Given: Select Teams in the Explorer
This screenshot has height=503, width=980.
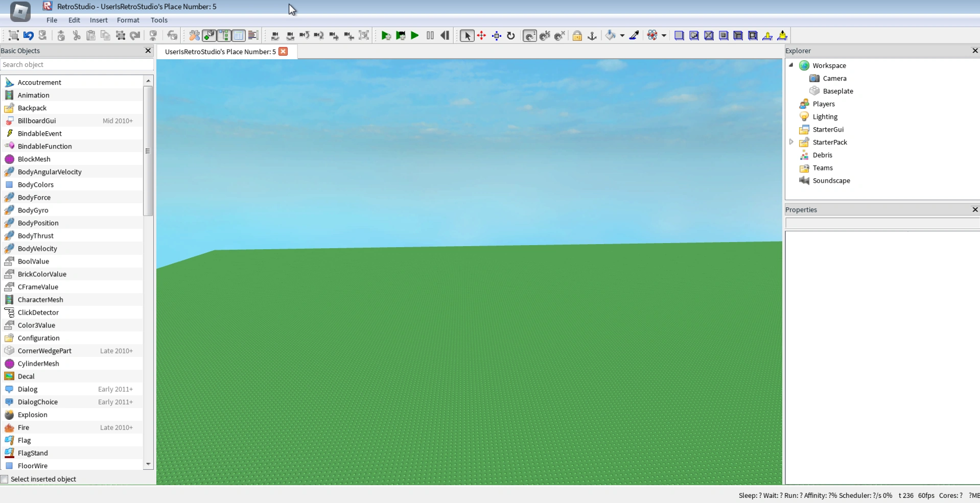Looking at the screenshot, I should pyautogui.click(x=823, y=167).
